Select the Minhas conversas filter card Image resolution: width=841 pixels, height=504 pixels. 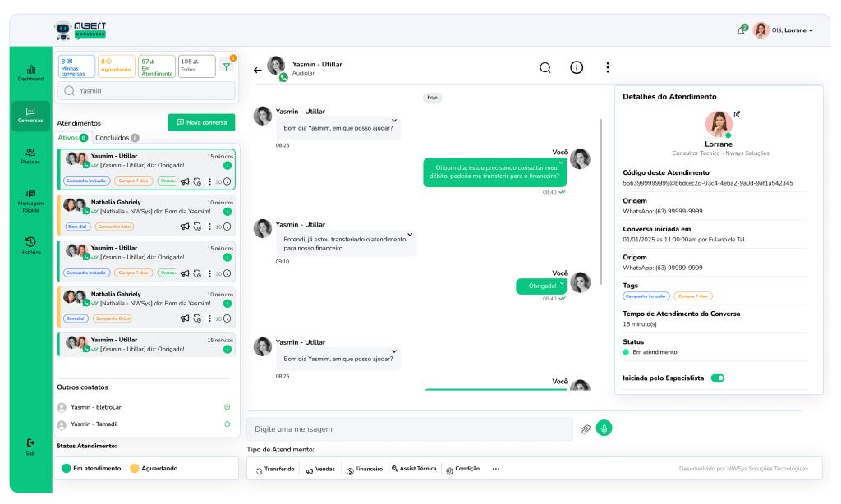[x=76, y=66]
